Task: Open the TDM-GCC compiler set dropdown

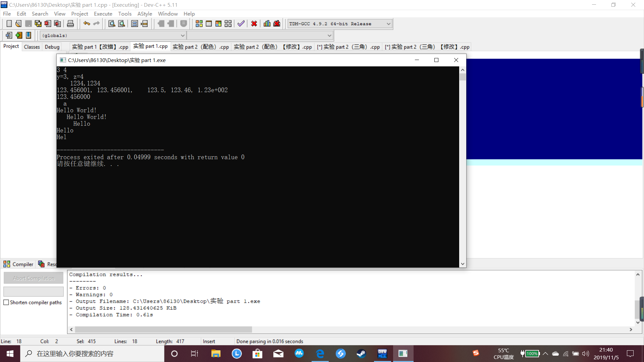Action: (x=388, y=24)
